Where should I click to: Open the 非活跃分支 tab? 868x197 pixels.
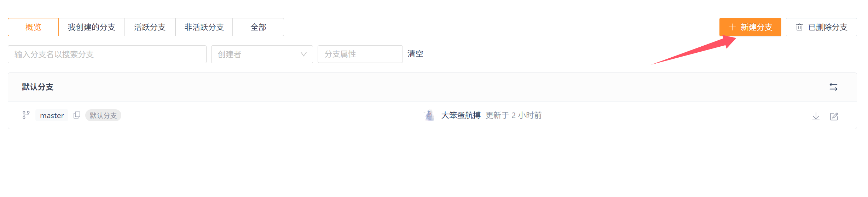[204, 27]
